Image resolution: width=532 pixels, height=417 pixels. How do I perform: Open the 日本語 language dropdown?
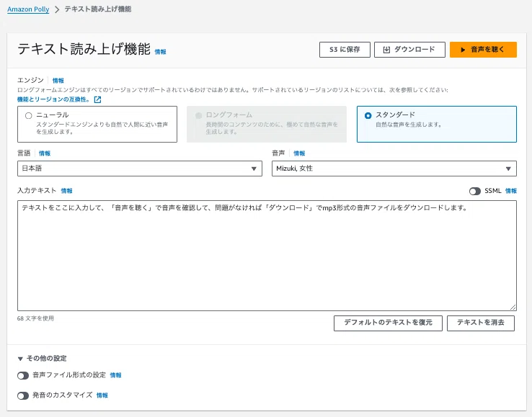click(139, 169)
